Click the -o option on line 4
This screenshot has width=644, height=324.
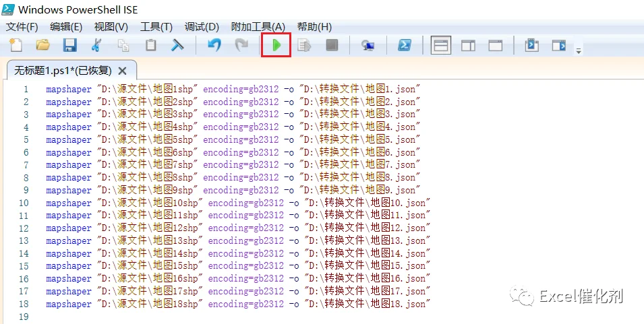coord(289,127)
